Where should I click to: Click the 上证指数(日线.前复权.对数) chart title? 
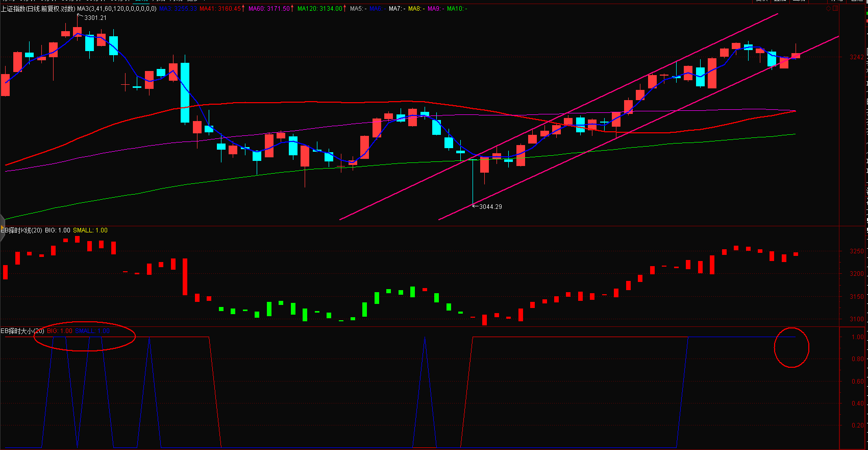(38, 9)
